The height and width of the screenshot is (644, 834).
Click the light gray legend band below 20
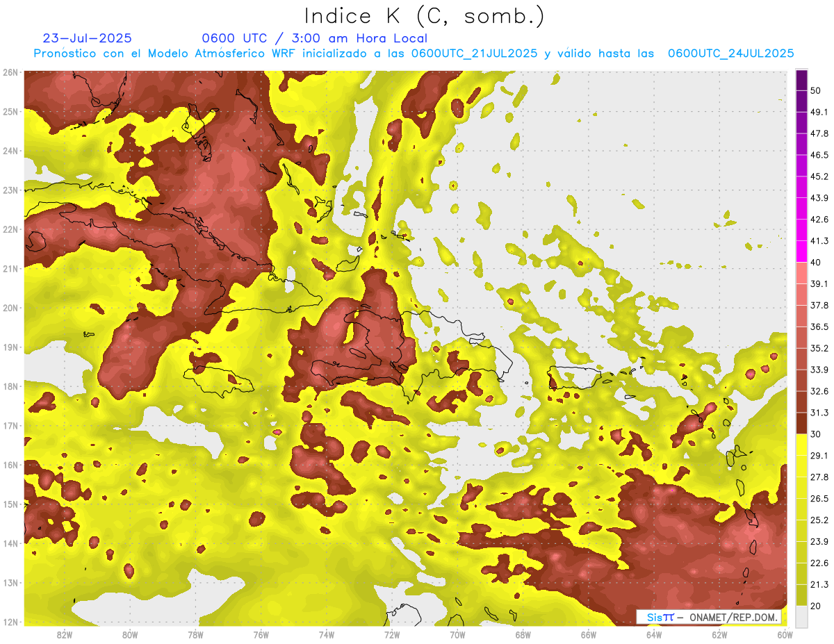801,616
